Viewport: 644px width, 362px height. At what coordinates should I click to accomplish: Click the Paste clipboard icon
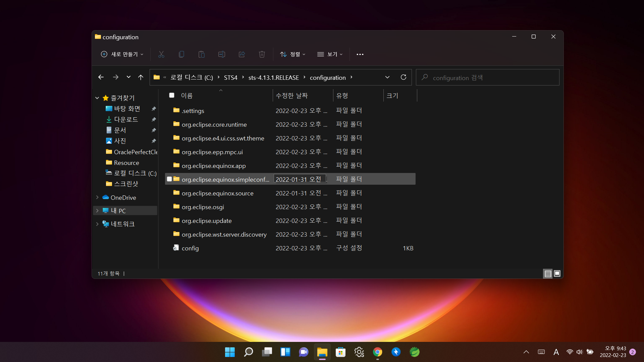coord(202,54)
